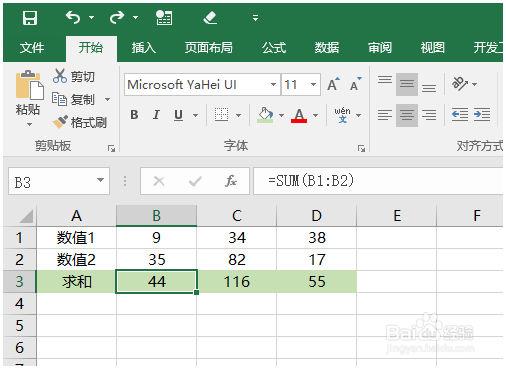Toggle Bold formatting
This screenshot has width=506, height=369.
134,115
